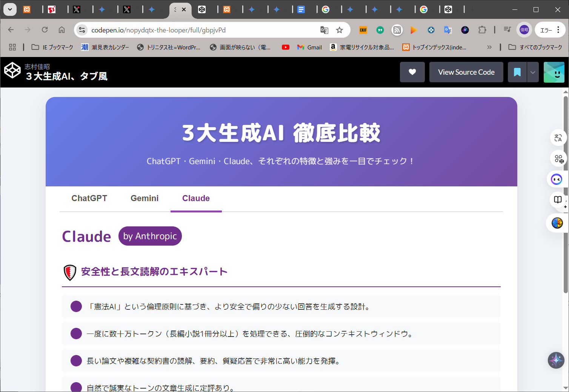This screenshot has height=392, width=569.
Task: Switch to the Gemini tab
Action: (145, 198)
